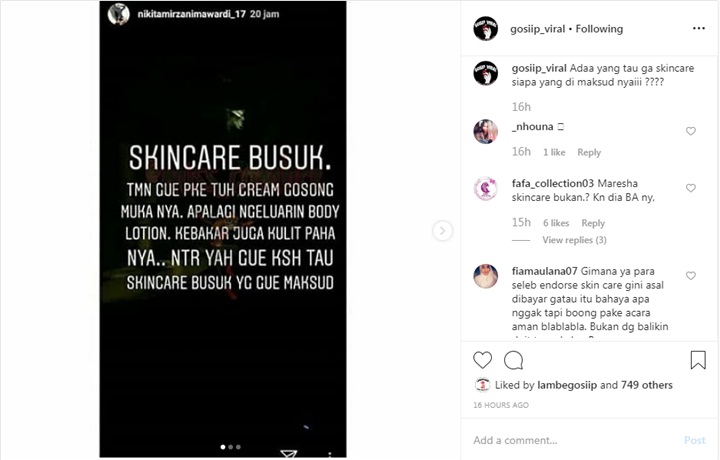
Task: Like the fiamaulana07 comment with its heart
Action: (x=691, y=275)
